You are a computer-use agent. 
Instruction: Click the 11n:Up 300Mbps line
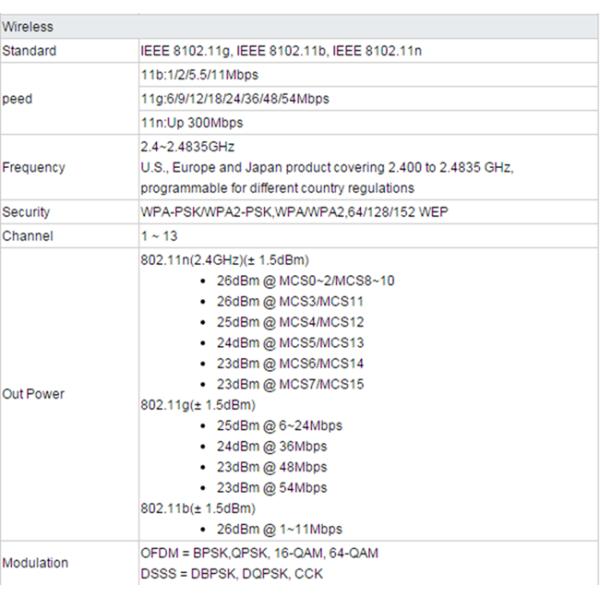tap(192, 123)
